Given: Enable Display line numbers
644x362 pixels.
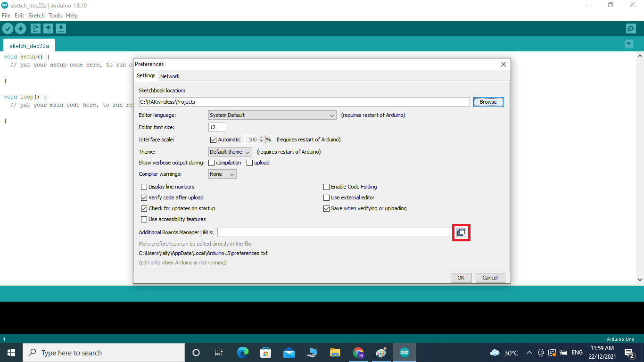Looking at the screenshot, I should click(144, 187).
